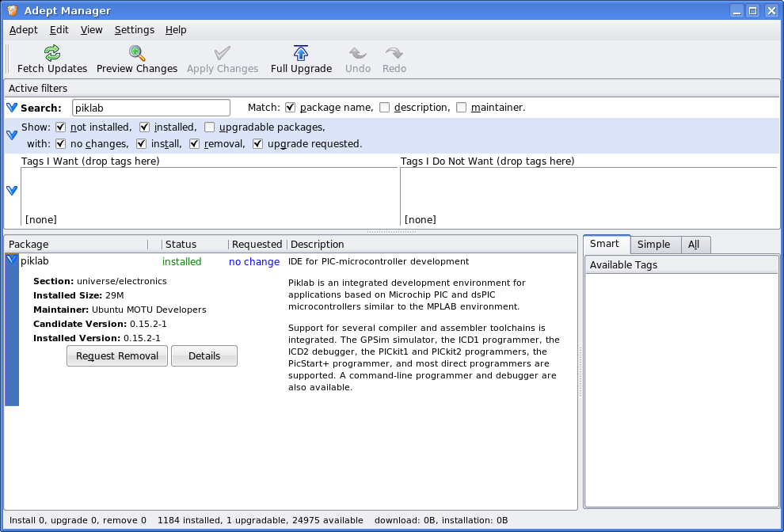Click the Apply Changes checkmark icon
The image size is (784, 532).
(223, 54)
